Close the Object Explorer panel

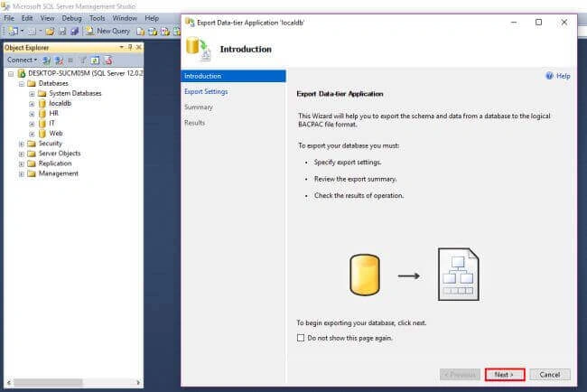[138, 47]
